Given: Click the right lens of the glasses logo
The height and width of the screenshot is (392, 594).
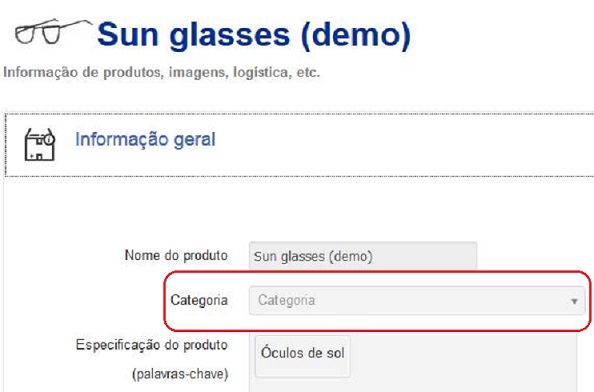Looking at the screenshot, I should point(51,35).
